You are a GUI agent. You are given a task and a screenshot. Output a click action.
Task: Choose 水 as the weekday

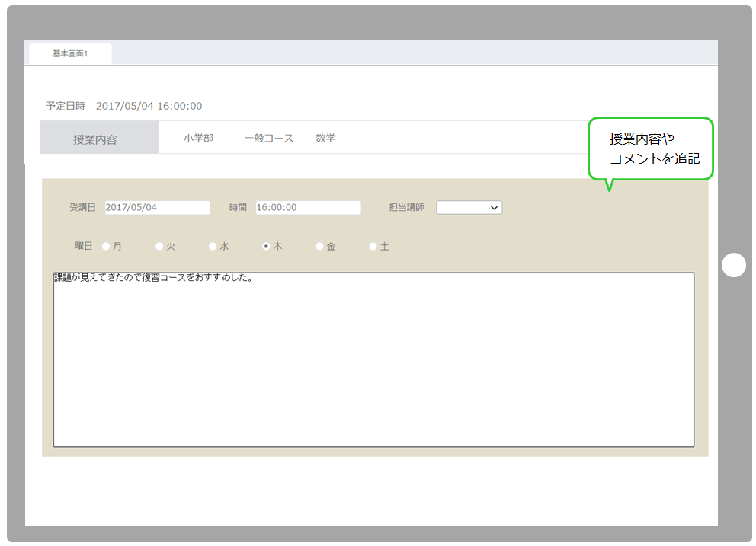coord(213,246)
